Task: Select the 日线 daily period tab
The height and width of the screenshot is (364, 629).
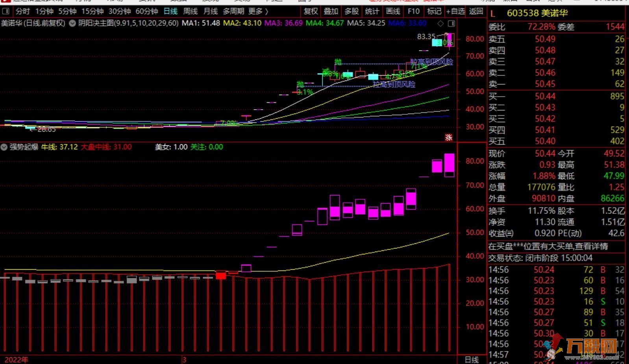Action: (170, 11)
